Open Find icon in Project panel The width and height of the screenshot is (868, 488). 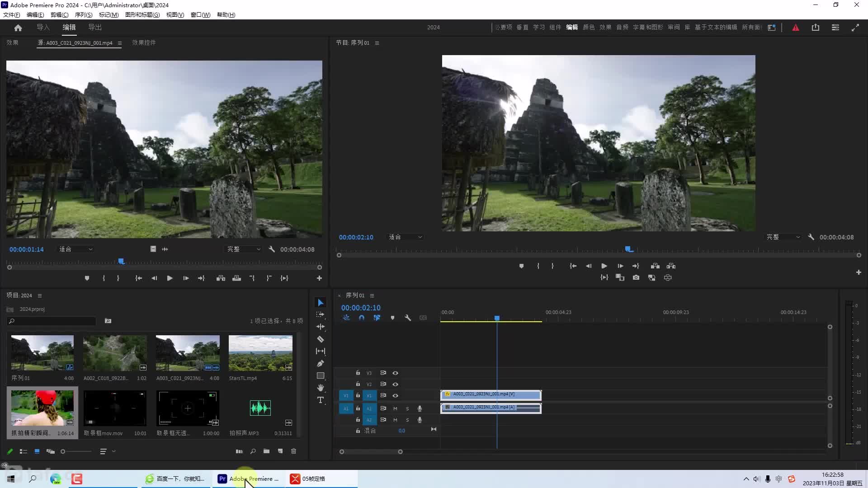[253, 451]
